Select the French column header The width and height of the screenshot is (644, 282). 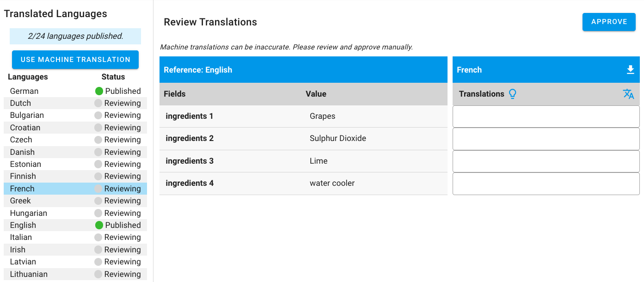point(469,69)
